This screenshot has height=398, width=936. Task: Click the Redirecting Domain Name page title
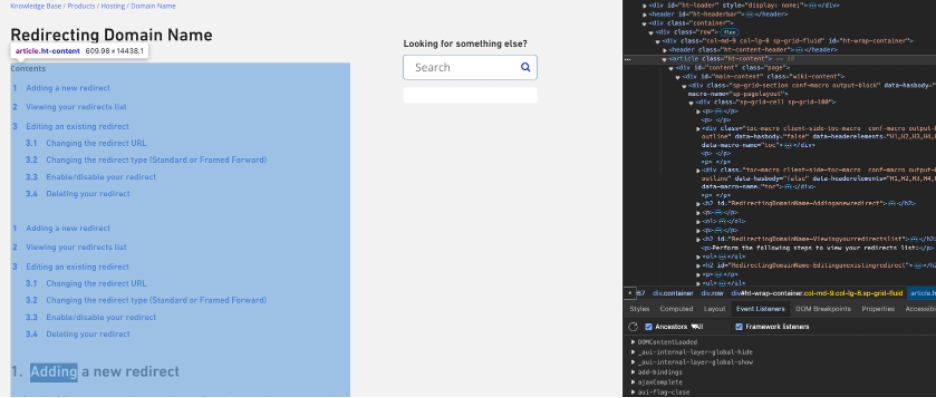[x=112, y=35]
